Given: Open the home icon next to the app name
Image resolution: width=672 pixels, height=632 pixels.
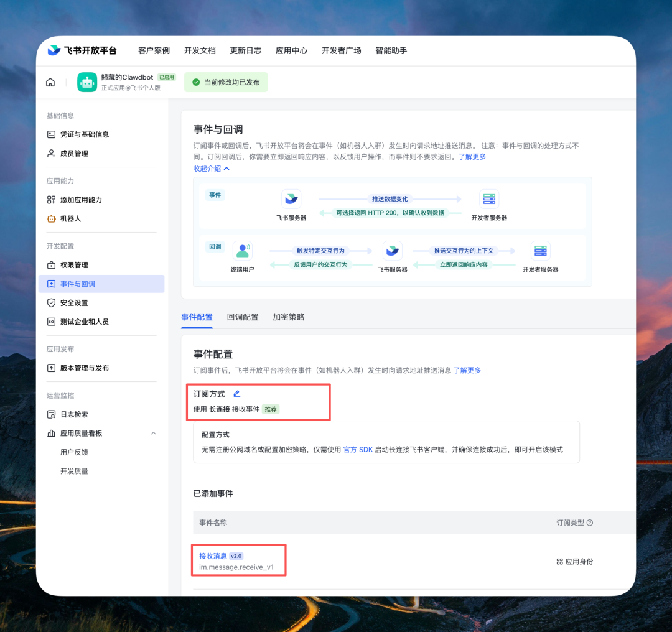Looking at the screenshot, I should [50, 81].
